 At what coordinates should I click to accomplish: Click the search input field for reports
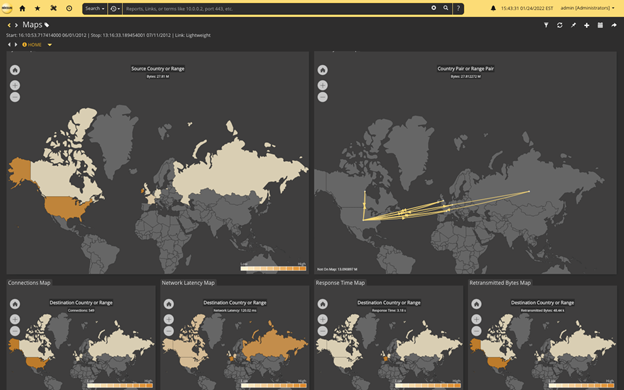point(277,8)
